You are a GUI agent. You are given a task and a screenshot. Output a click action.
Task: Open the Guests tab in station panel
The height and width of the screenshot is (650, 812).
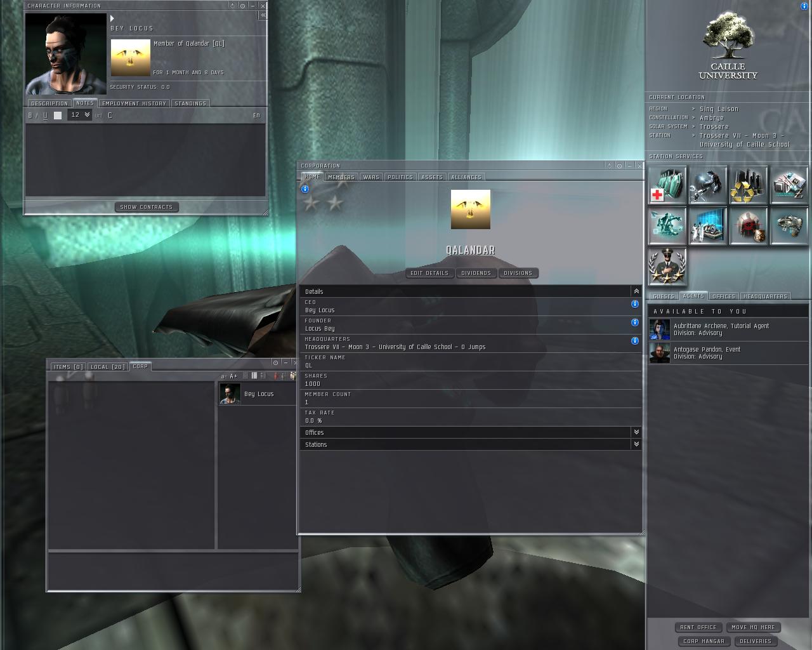(664, 296)
